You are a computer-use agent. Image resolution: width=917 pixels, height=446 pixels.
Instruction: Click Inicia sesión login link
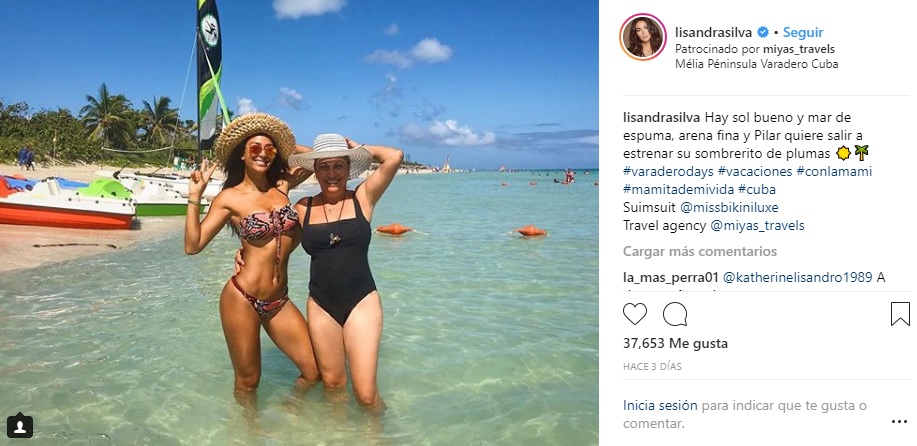[x=660, y=405]
